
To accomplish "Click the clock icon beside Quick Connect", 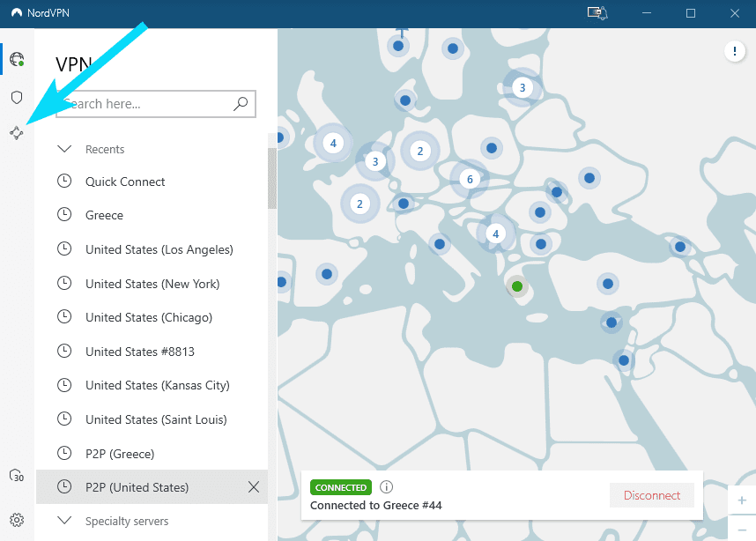I will pos(64,182).
